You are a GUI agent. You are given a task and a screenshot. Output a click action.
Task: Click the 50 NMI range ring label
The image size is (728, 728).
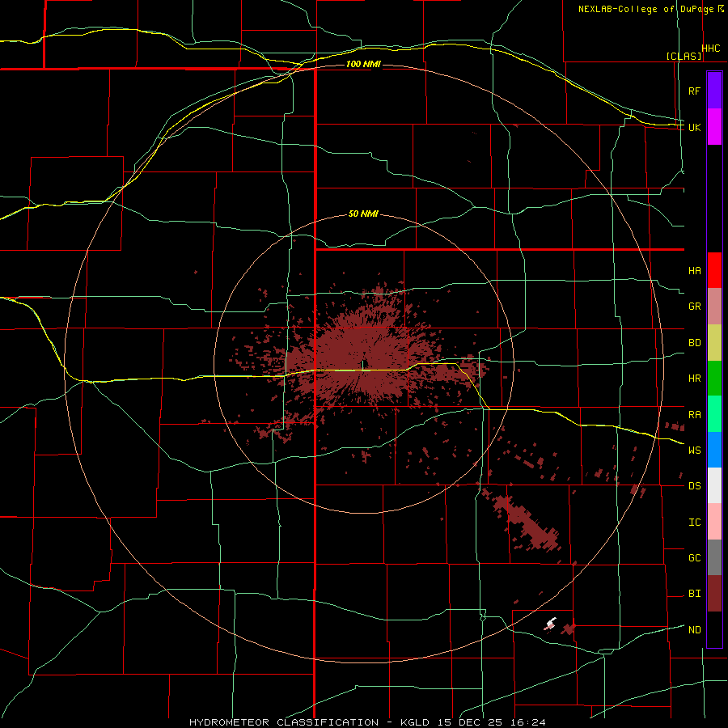[x=363, y=214]
